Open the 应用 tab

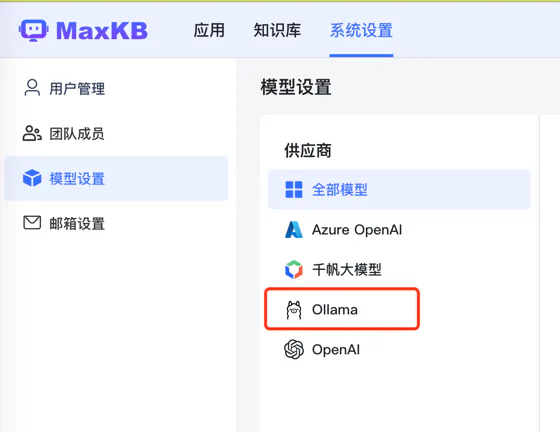[209, 30]
